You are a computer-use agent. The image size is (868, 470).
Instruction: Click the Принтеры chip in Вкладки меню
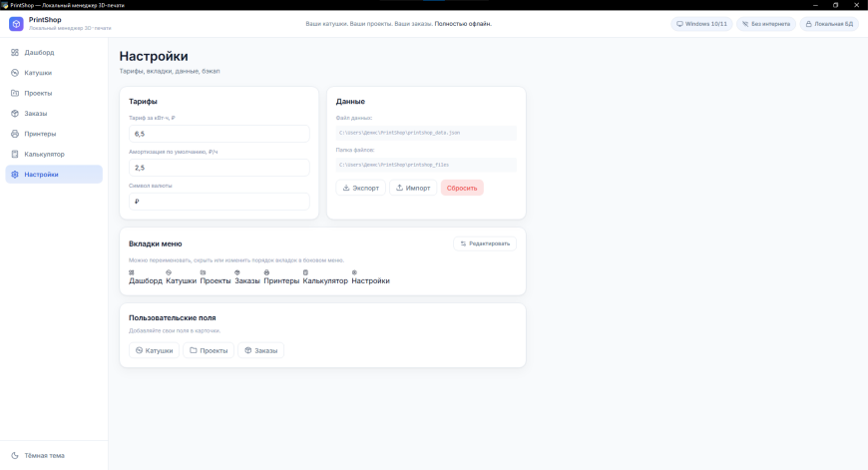tap(281, 277)
